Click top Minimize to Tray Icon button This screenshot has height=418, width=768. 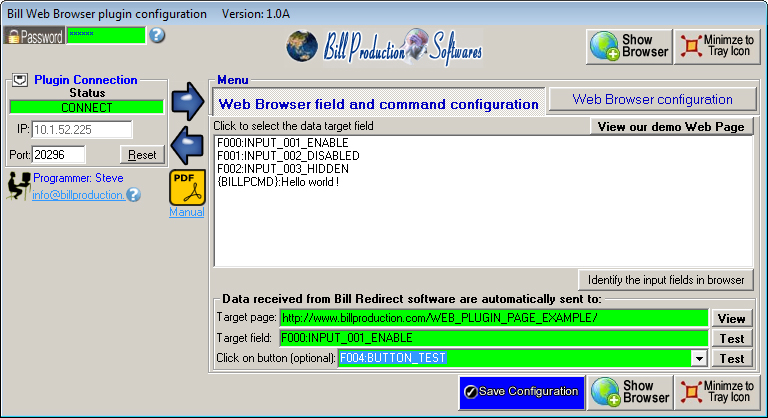pos(717,47)
